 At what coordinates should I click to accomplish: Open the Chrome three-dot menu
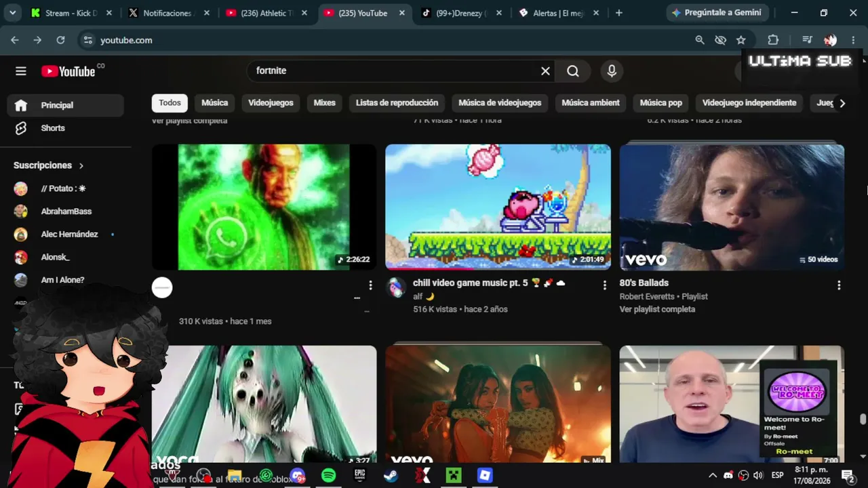[x=853, y=40]
